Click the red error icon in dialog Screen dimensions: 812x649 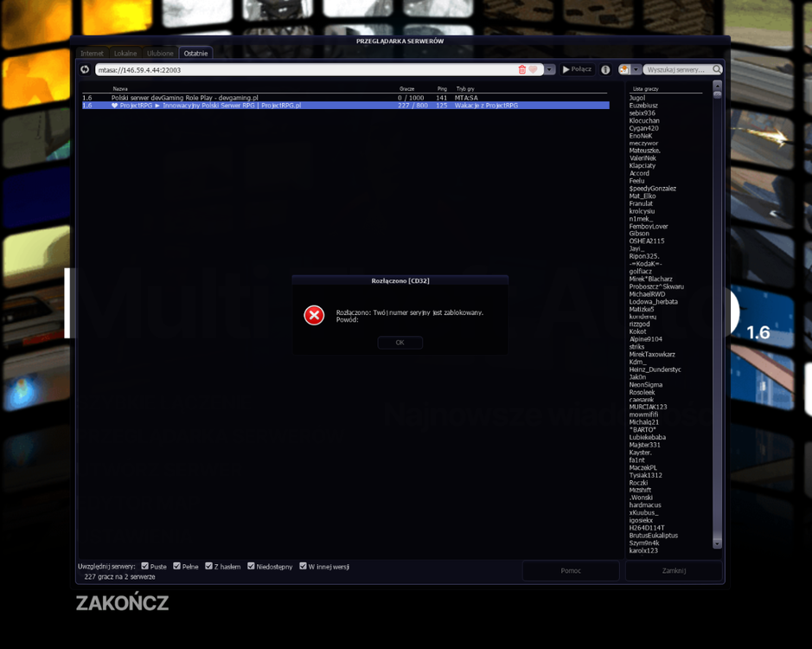pos(314,315)
